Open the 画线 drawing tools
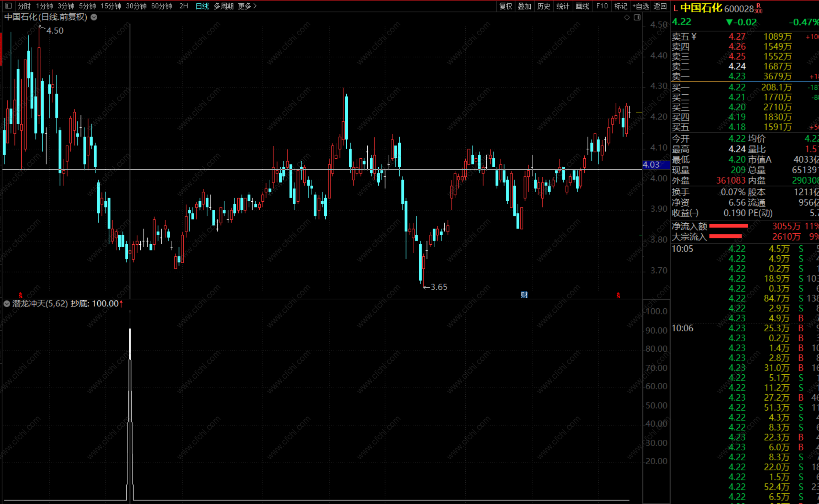 point(582,6)
